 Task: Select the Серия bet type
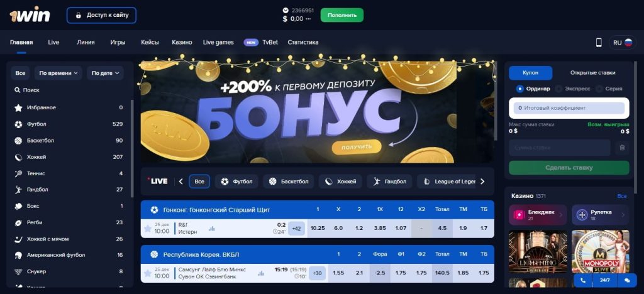[609, 89]
